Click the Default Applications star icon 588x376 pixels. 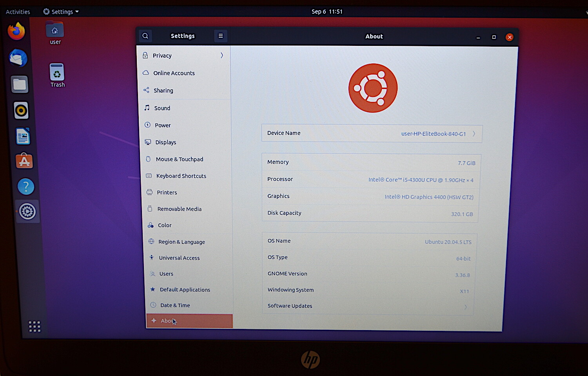coord(153,289)
